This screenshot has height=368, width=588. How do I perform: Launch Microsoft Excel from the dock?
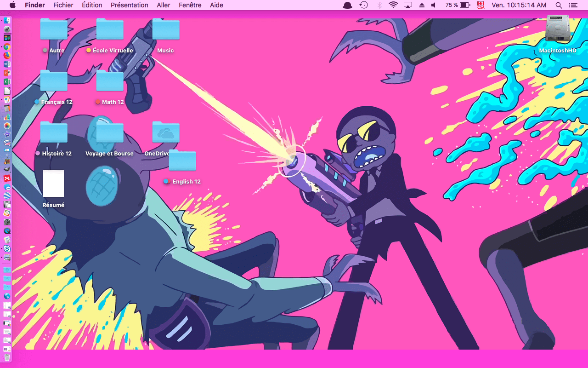(x=7, y=82)
